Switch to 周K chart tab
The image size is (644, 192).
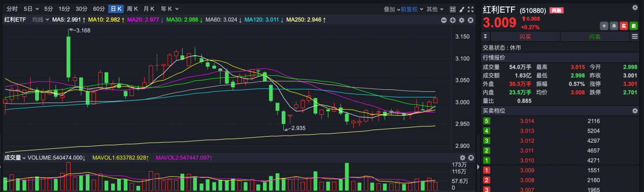[x=133, y=9]
